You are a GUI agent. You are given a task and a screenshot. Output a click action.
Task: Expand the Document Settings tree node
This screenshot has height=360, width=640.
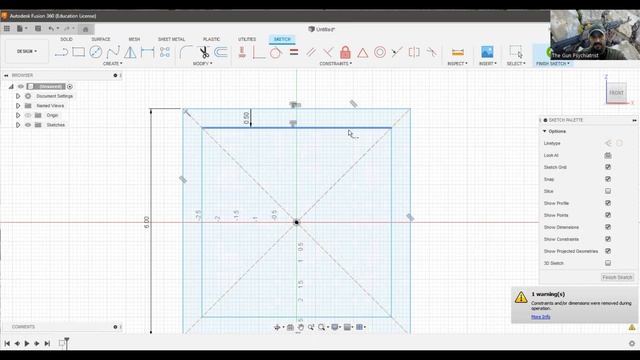tap(18, 96)
